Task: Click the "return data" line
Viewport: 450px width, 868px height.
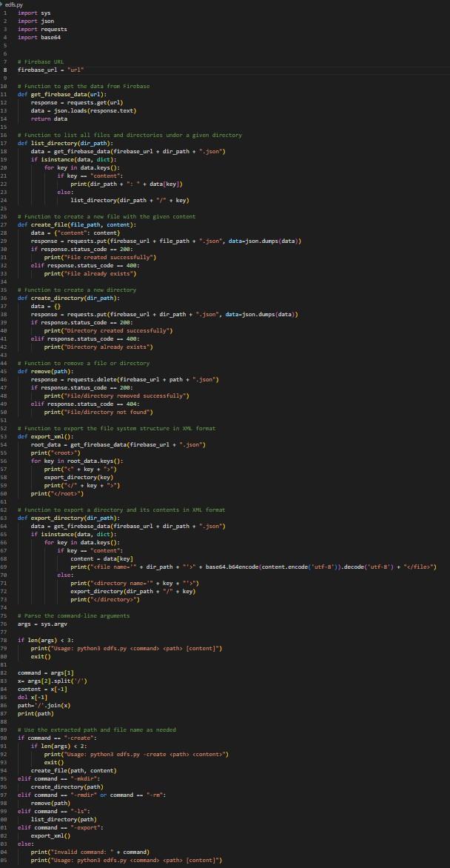Action: 49,118
